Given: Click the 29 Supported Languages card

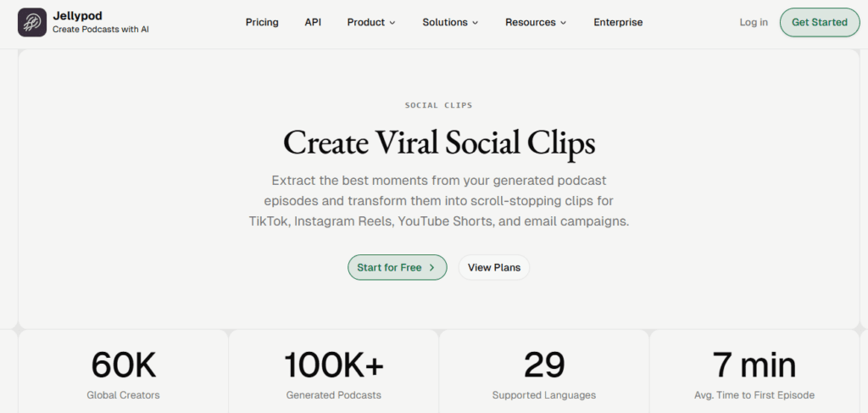Looking at the screenshot, I should 544,373.
